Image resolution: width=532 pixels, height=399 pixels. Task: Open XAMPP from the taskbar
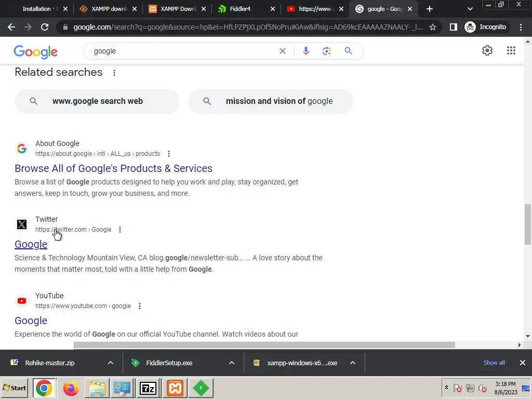[175, 388]
